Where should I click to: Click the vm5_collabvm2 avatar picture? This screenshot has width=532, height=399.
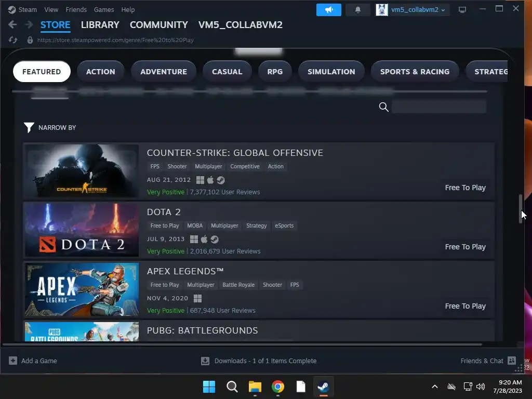click(x=382, y=10)
